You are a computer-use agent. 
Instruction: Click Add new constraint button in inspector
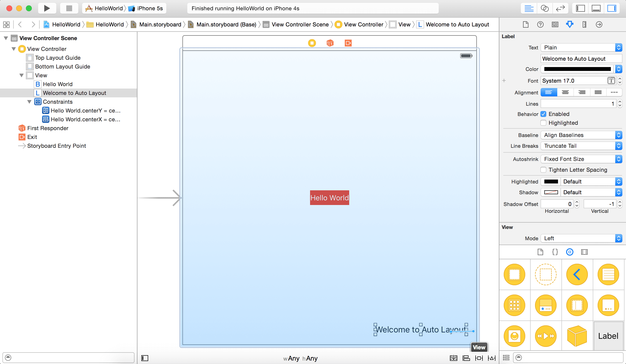[504, 80]
